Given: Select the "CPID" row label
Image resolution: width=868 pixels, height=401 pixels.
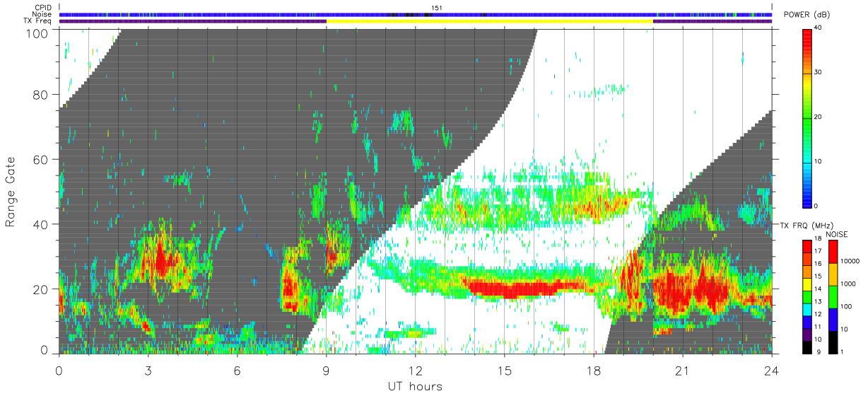Looking at the screenshot, I should coord(43,8).
